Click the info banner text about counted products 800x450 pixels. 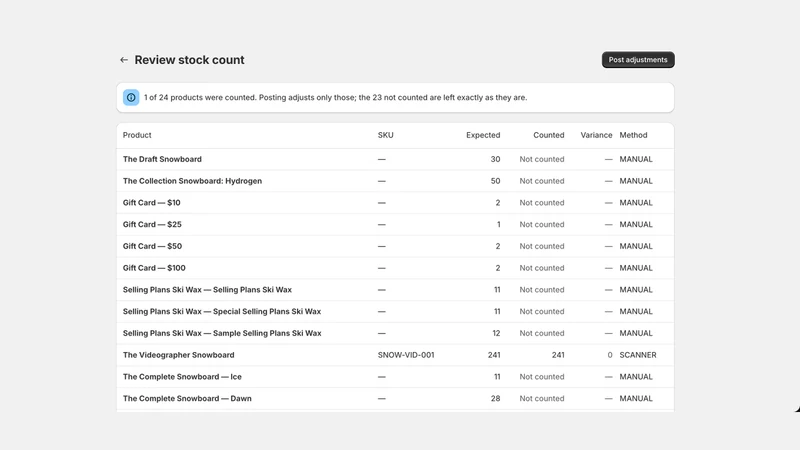(x=335, y=97)
